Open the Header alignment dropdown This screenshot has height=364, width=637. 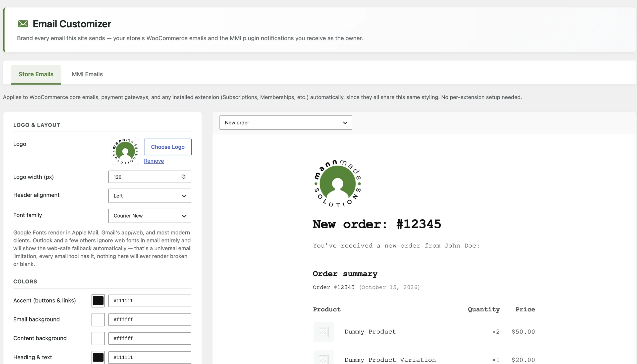[150, 196]
